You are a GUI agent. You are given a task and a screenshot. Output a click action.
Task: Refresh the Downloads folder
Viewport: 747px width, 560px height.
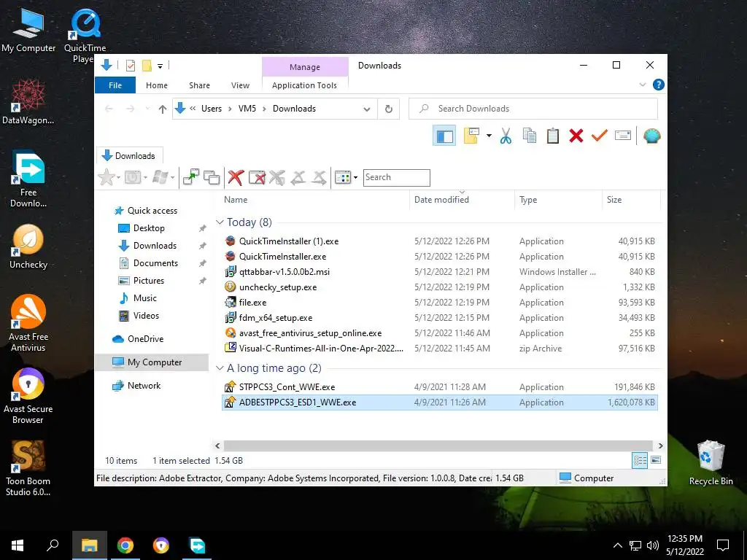pyautogui.click(x=389, y=109)
